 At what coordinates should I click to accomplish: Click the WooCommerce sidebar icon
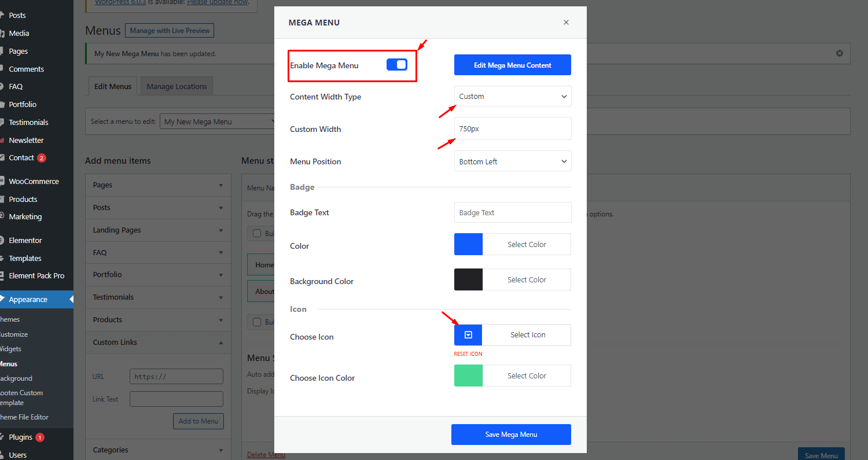(4, 181)
